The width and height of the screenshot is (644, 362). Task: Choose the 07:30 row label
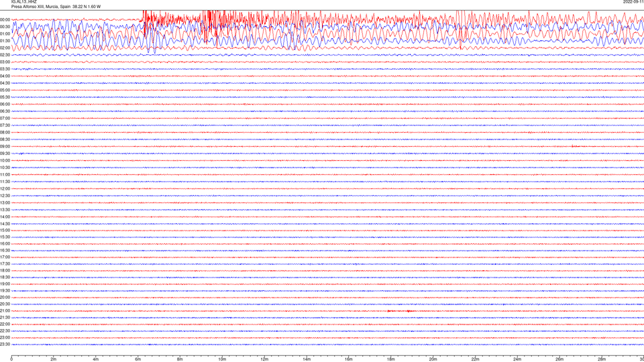pyautogui.click(x=5, y=125)
